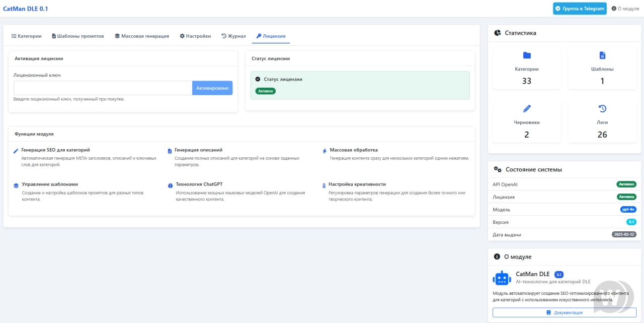Screen dimensions: 644x323
Task: Click the history clock icon above Логи
Action: click(602, 108)
